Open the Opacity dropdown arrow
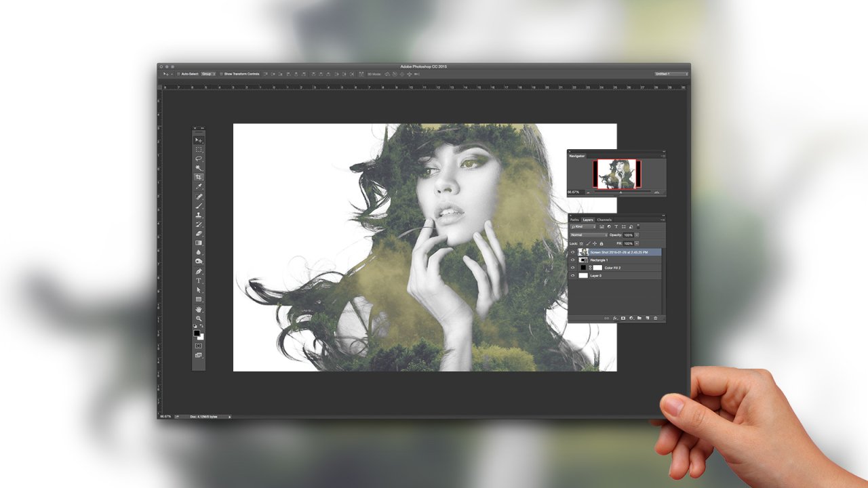 coord(636,235)
